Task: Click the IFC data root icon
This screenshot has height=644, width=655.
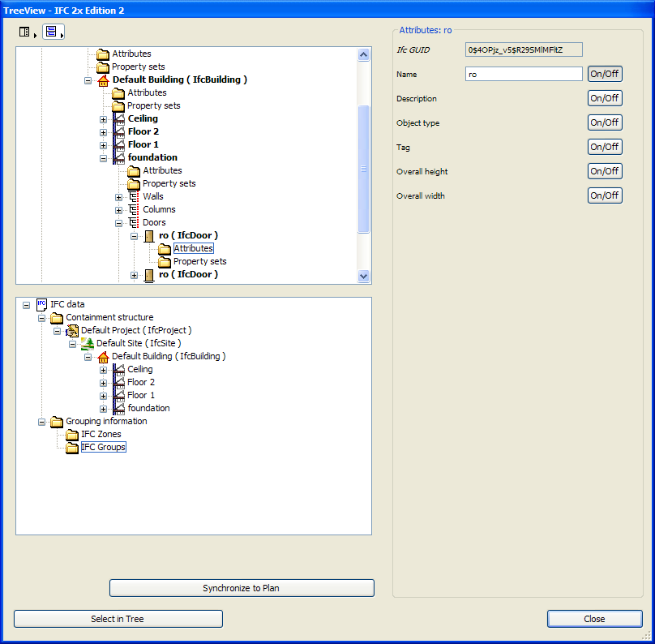Action: point(41,305)
